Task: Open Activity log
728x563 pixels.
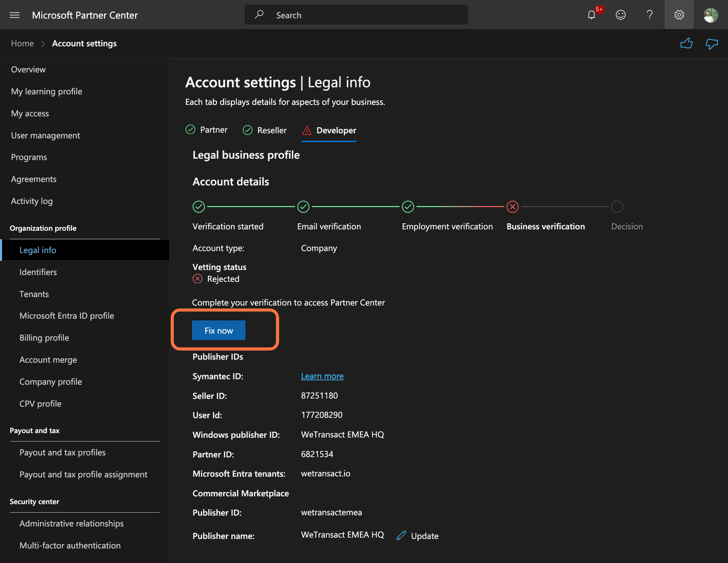Action: [x=32, y=201]
